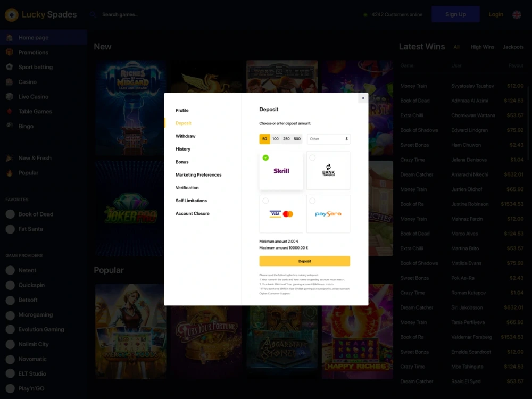Choose the 250 deposit amount
Viewport: 532px width, 399px height.
tap(286, 139)
